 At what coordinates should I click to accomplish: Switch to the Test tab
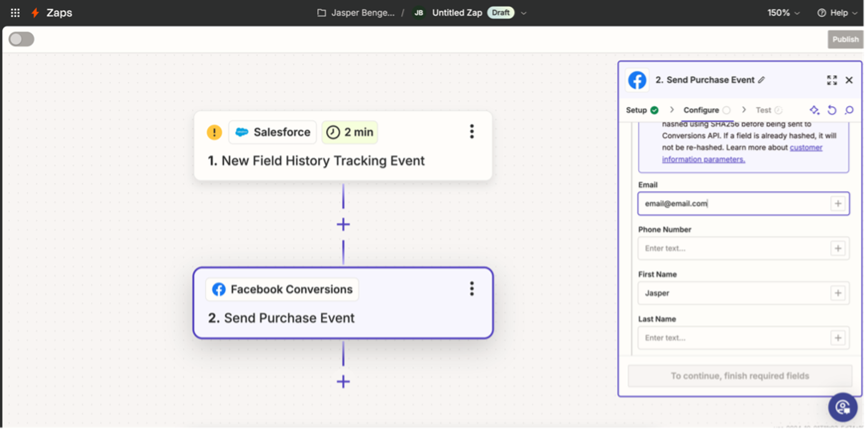coord(769,110)
